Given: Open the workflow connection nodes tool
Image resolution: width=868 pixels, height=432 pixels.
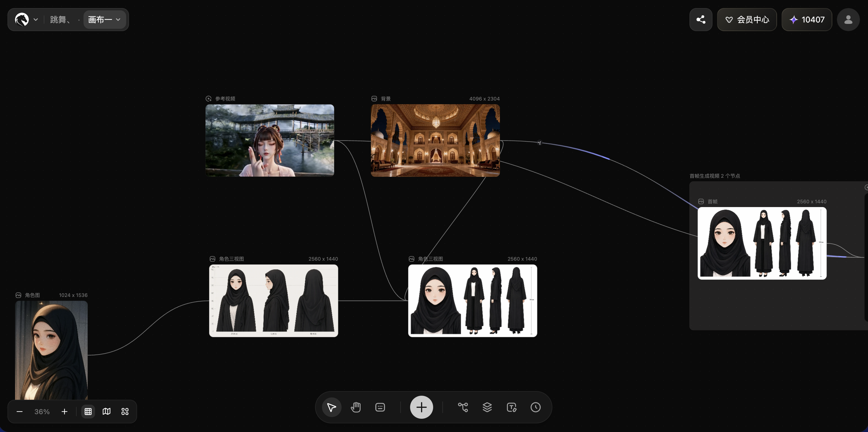Looking at the screenshot, I should tap(463, 407).
